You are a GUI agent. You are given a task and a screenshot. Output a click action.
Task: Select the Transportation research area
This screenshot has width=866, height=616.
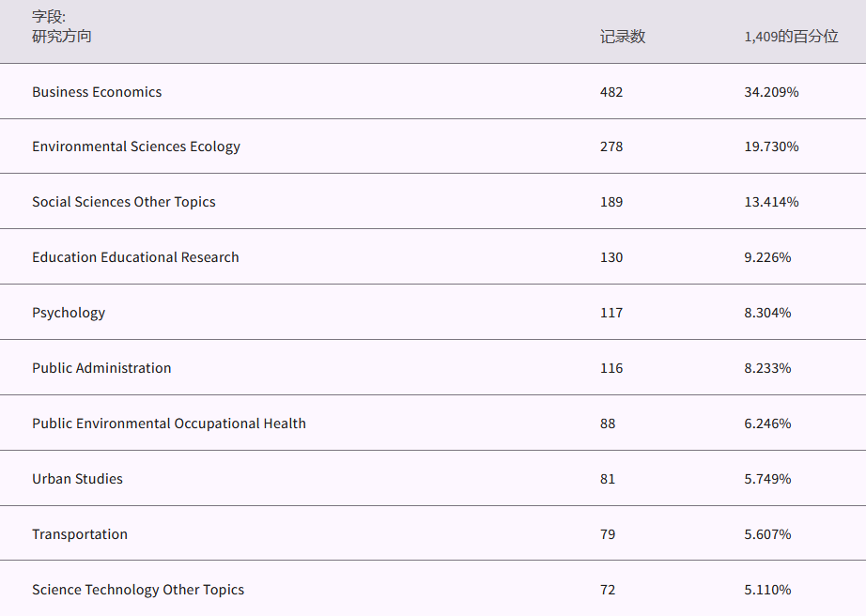pos(80,534)
